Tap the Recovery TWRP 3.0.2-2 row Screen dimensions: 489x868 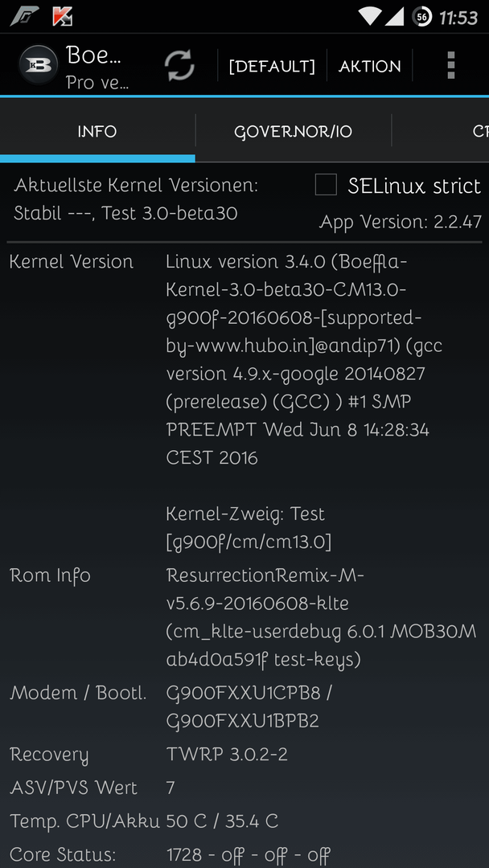[x=244, y=754]
